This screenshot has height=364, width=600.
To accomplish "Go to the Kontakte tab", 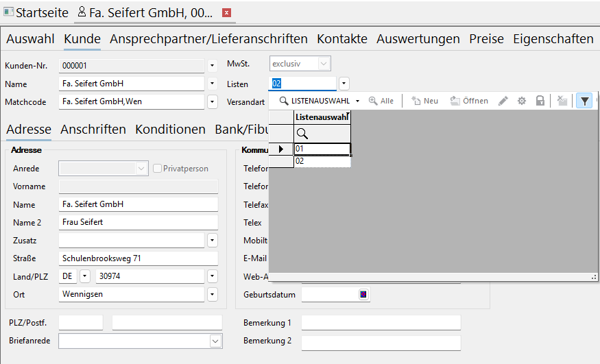I will (342, 38).
